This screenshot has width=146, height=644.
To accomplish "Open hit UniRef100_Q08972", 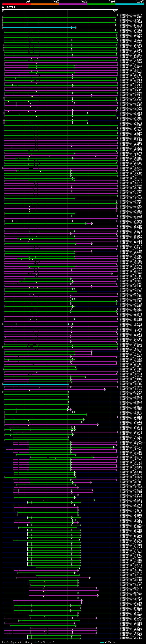I will tap(131, 123).
